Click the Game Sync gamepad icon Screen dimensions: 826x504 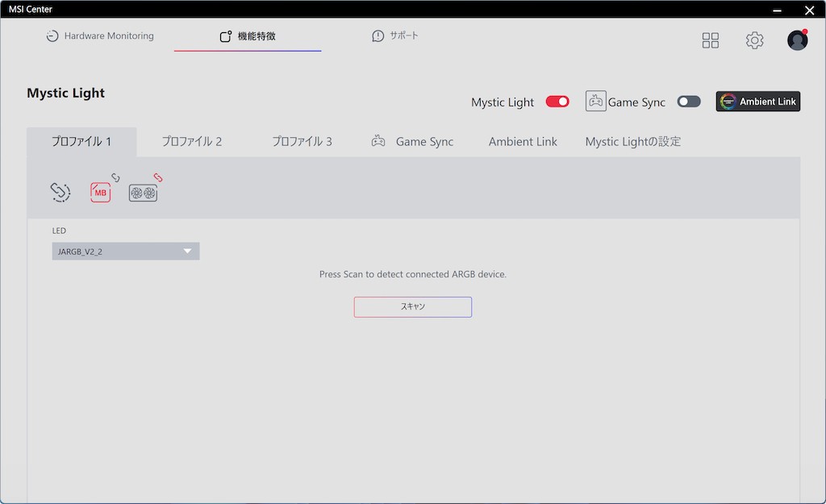coord(595,102)
